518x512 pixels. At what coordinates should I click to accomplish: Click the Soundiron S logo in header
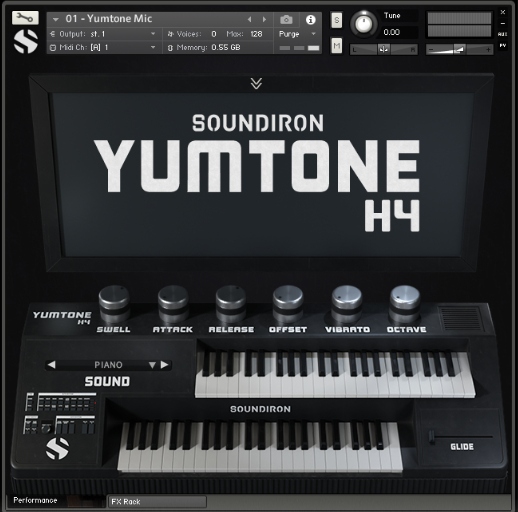pos(26,41)
